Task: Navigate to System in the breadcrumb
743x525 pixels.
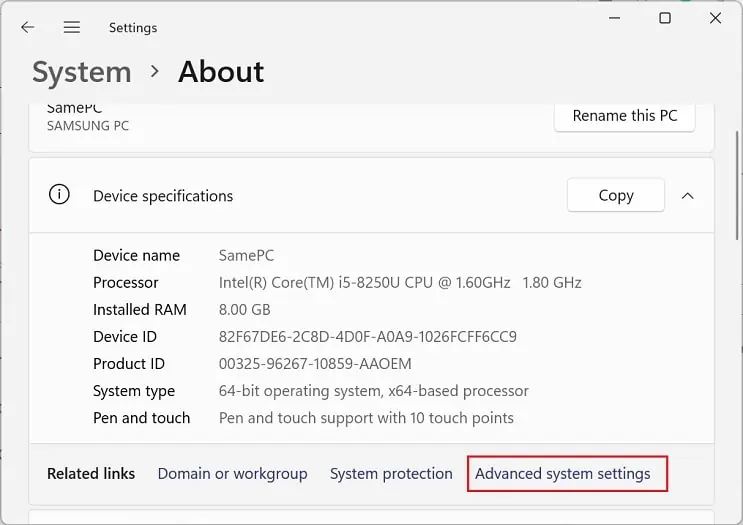Action: (x=81, y=72)
